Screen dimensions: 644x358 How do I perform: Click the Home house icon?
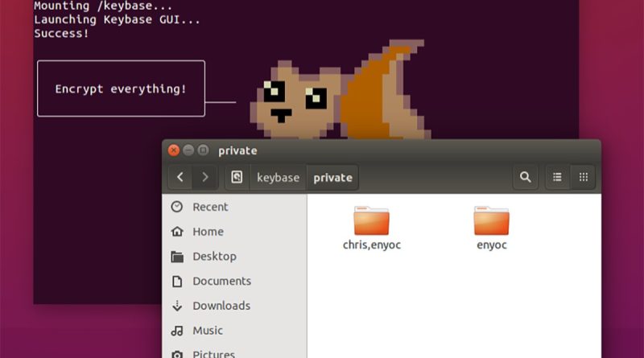coord(177,232)
